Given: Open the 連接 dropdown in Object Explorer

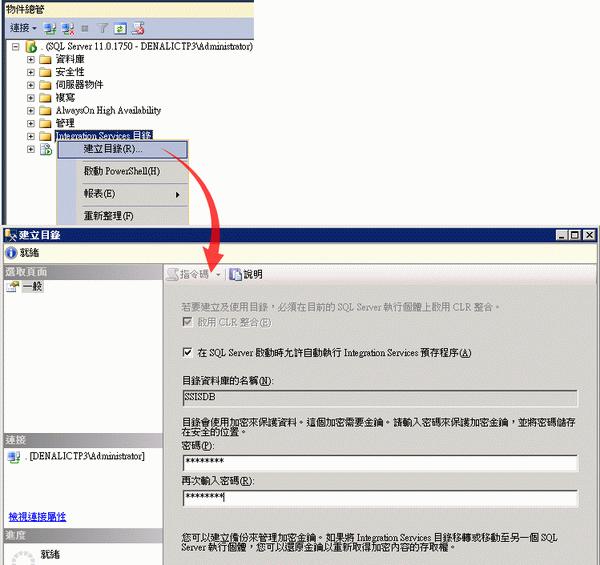Looking at the screenshot, I should coord(23,28).
